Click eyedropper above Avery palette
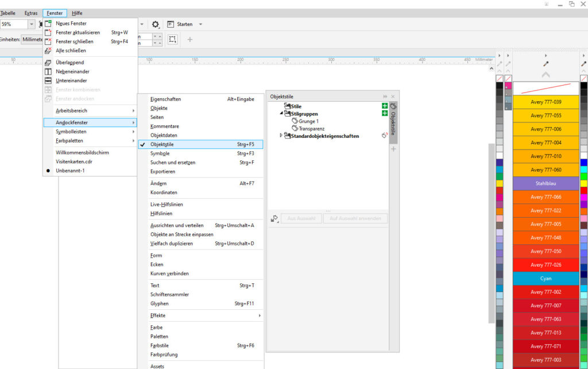The image size is (588, 369). [546, 64]
